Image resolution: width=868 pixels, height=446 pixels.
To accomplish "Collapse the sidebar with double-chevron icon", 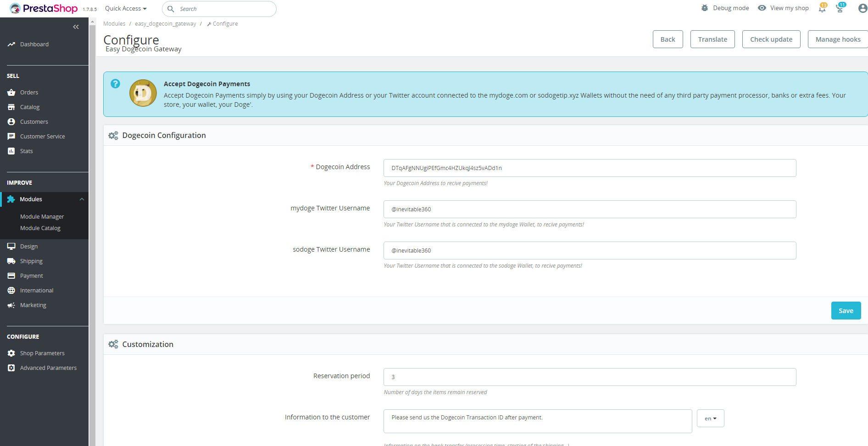I will tap(76, 27).
